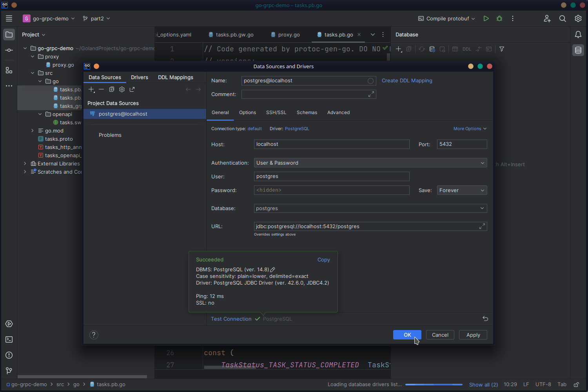The image size is (588, 392).
Task: Open the help question mark button
Action: (94, 335)
